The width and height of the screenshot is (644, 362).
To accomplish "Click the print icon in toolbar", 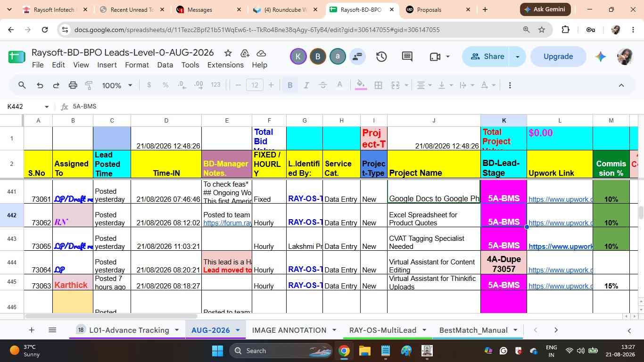I will pos(73,85).
